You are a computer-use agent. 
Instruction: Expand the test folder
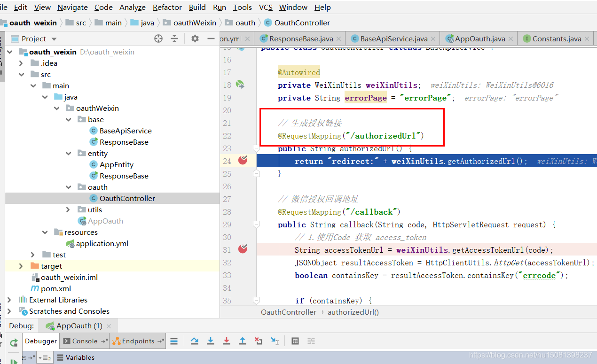pos(33,255)
